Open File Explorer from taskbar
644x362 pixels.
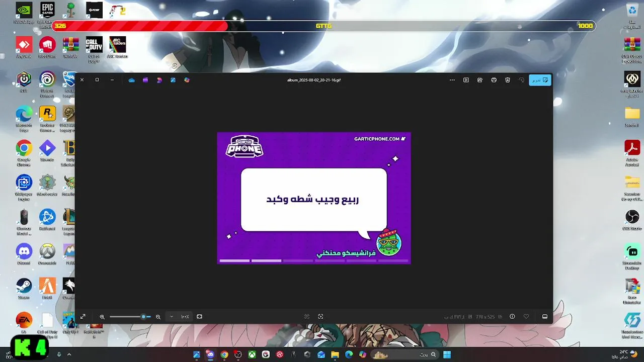[335, 354]
